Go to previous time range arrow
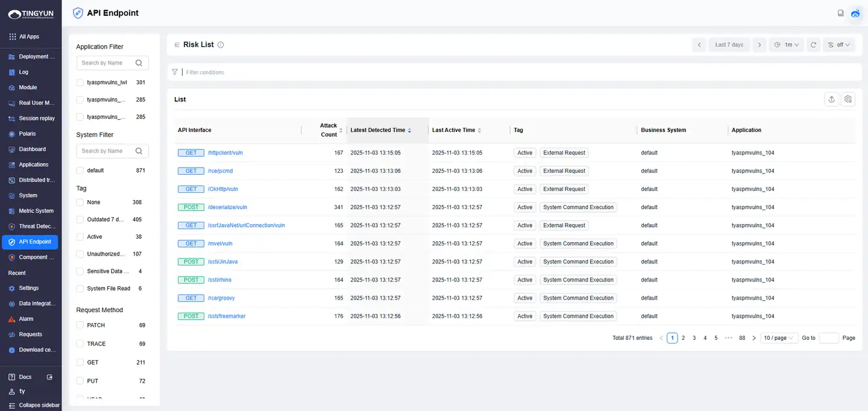 (x=699, y=45)
